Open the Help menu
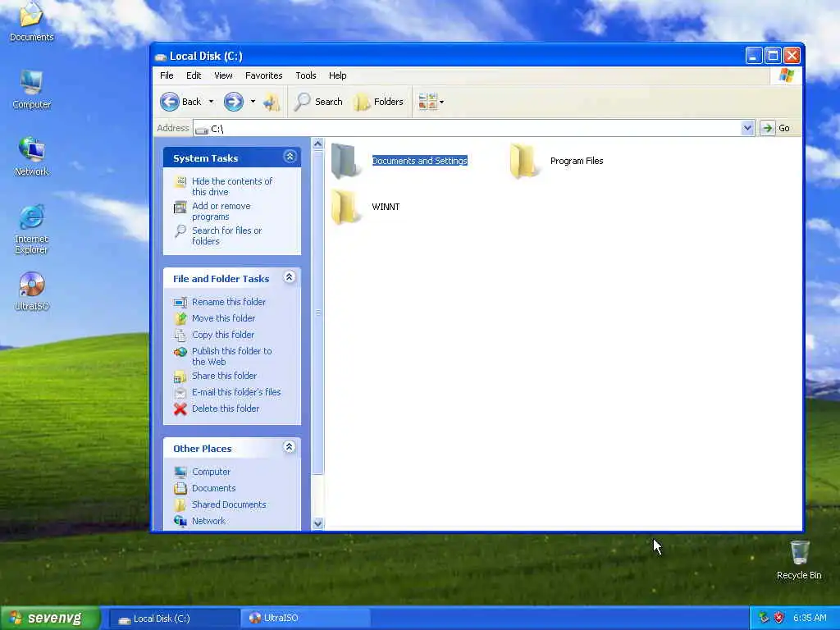 pyautogui.click(x=337, y=75)
